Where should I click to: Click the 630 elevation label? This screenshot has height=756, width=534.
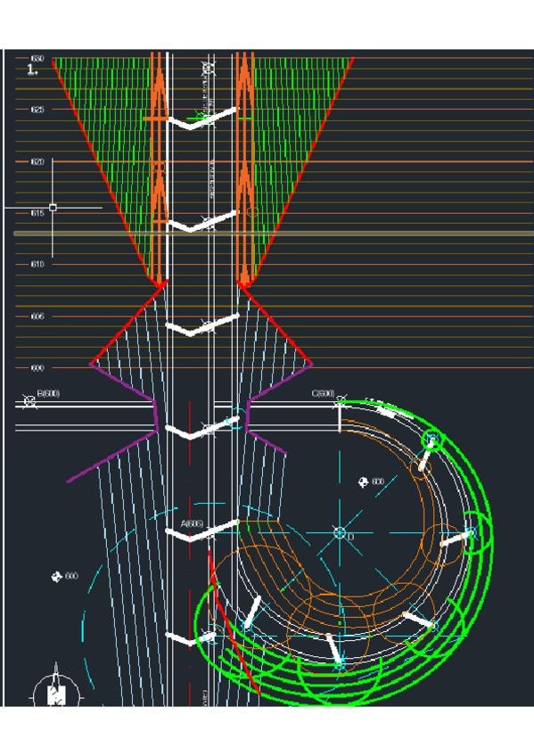pyautogui.click(x=37, y=58)
